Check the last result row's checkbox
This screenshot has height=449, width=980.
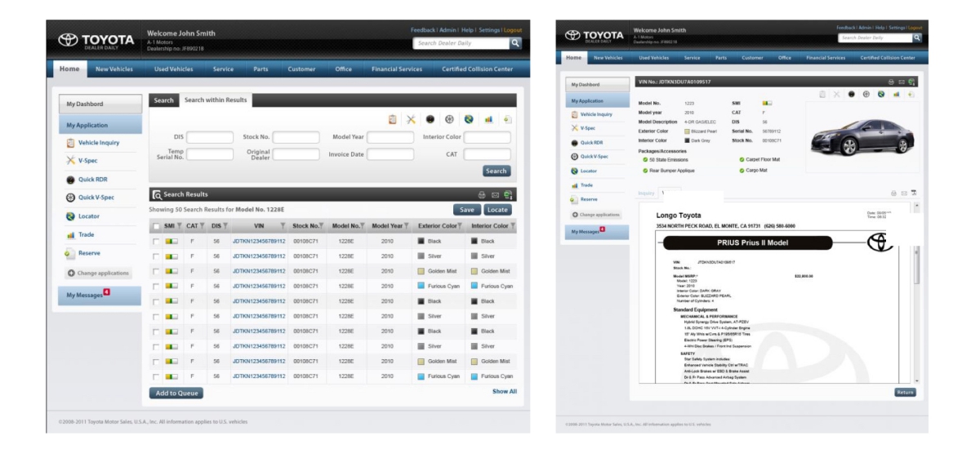(x=156, y=376)
